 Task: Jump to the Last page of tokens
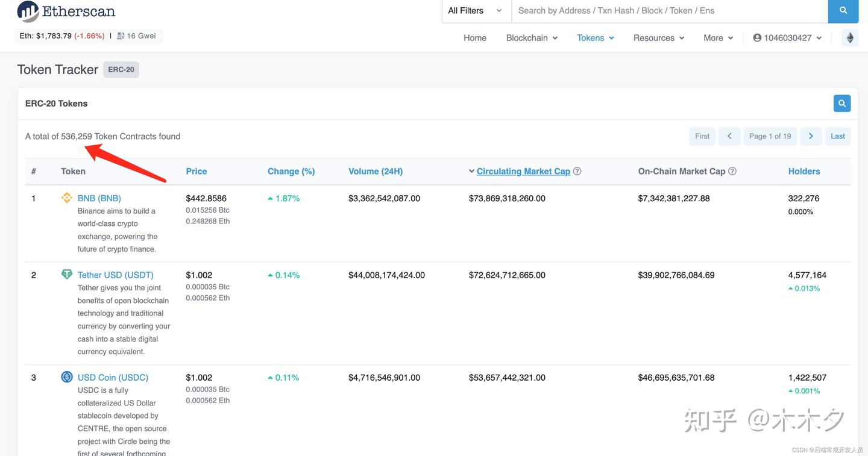837,136
